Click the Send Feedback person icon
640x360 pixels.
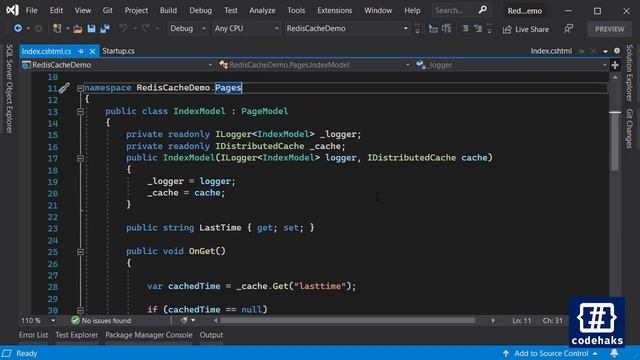(x=568, y=29)
